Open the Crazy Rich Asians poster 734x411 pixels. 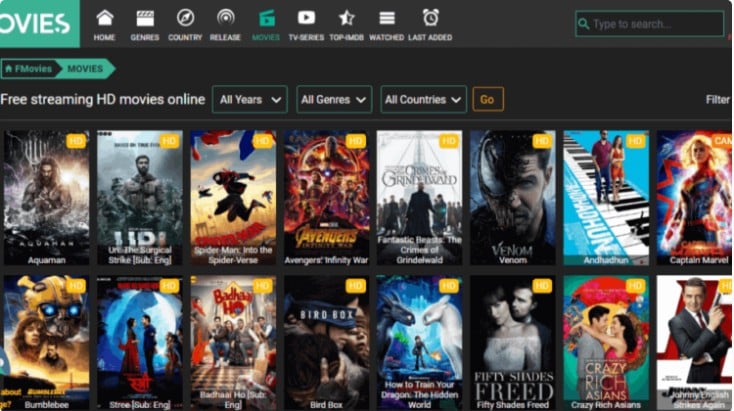coord(606,343)
